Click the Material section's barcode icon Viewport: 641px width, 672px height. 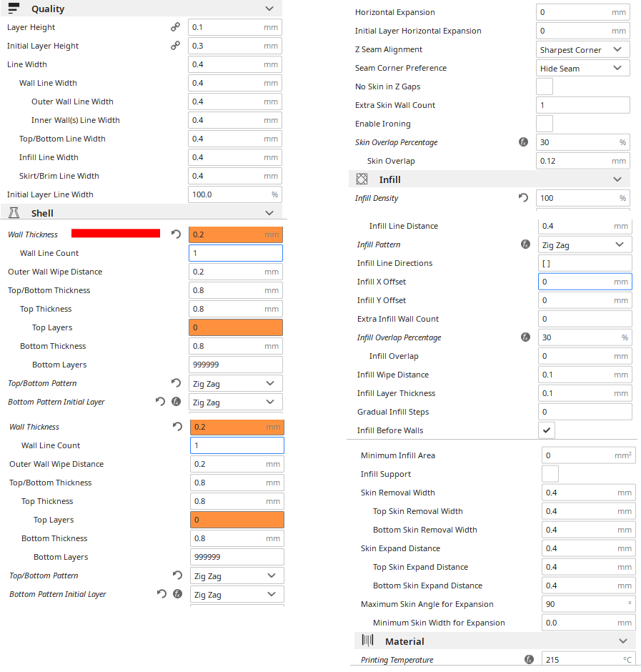coord(367,641)
